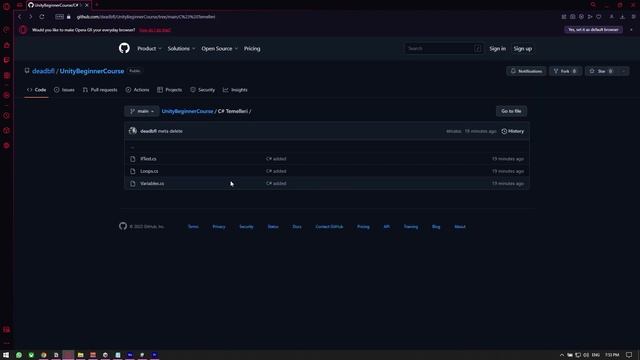Open the Privacy footer link

click(x=219, y=227)
